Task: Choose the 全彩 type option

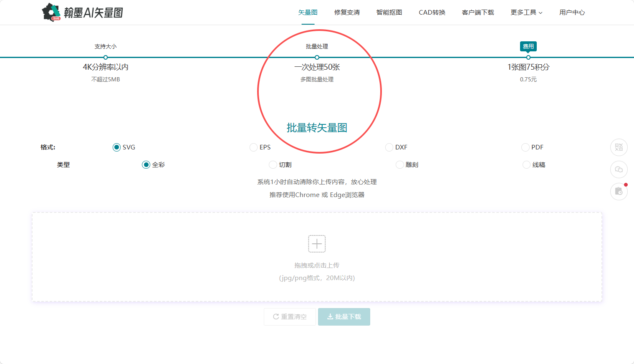Action: click(x=146, y=165)
